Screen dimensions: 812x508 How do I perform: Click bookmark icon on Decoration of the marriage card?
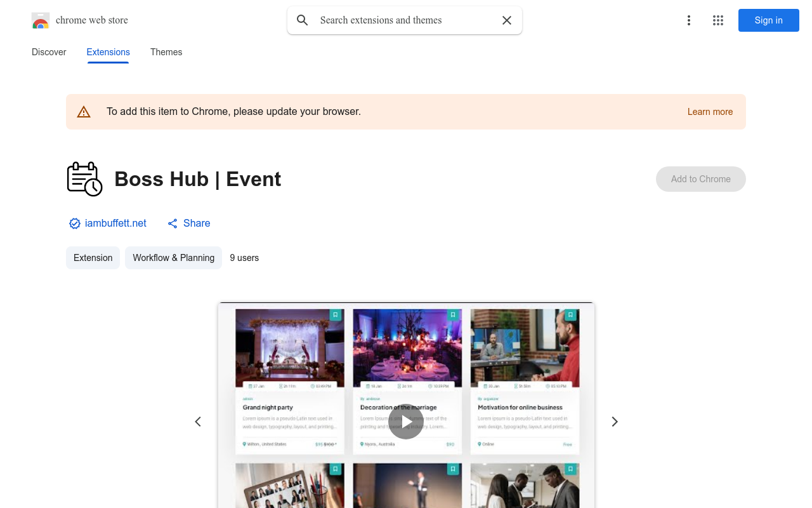pos(452,315)
